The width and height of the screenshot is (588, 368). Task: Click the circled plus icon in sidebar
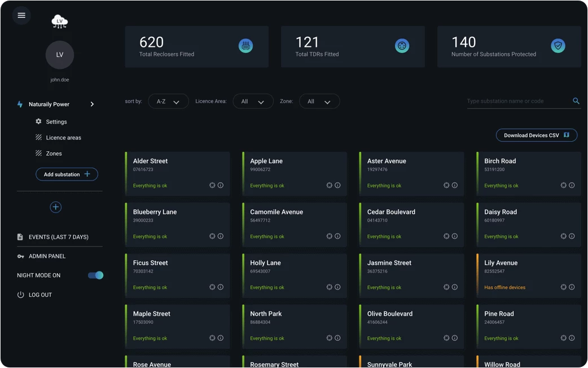pyautogui.click(x=56, y=207)
